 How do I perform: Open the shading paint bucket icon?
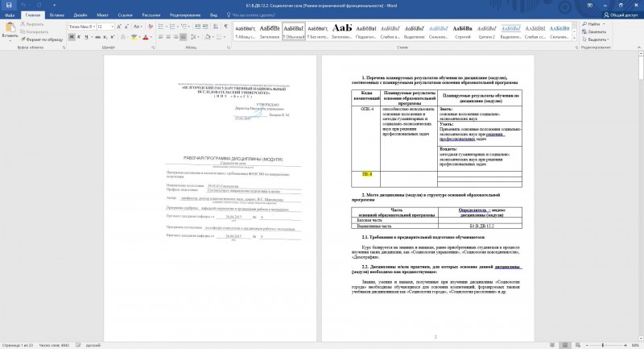208,37
